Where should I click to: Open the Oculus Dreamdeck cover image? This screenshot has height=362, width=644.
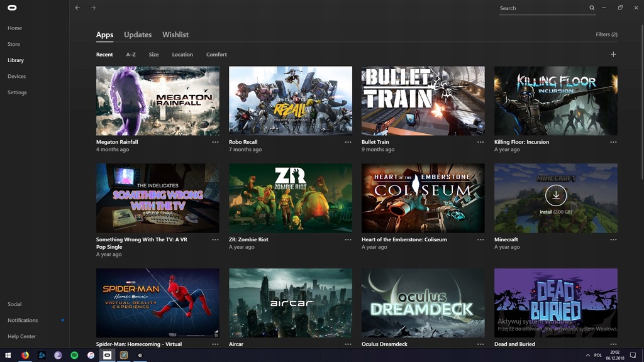423,303
